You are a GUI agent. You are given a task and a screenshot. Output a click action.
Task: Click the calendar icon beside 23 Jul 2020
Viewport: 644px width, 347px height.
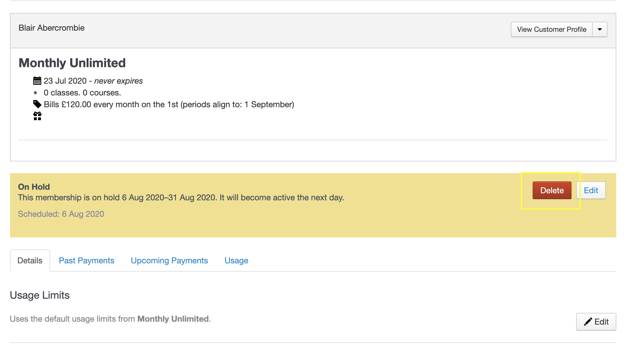[x=37, y=81]
